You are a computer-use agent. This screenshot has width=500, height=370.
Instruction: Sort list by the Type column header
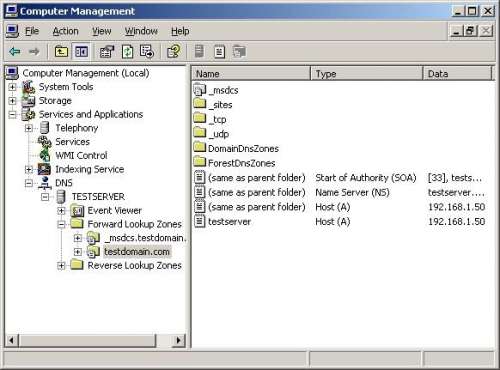click(x=367, y=74)
